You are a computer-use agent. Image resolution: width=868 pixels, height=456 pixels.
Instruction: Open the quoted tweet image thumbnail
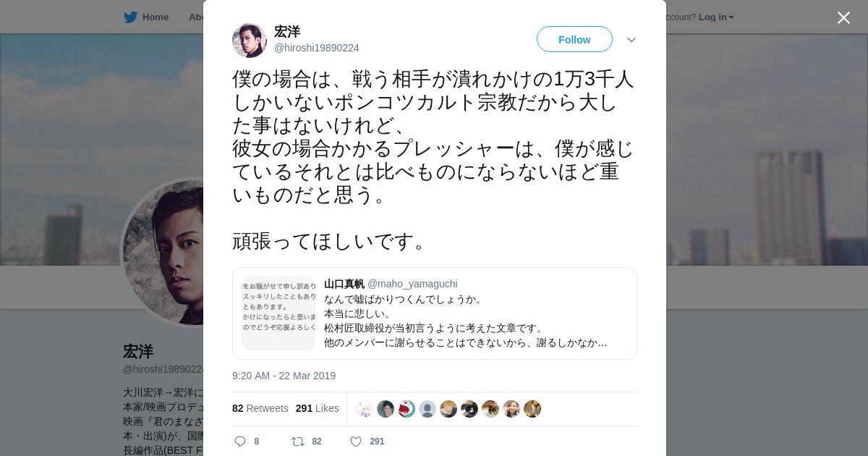pos(278,313)
